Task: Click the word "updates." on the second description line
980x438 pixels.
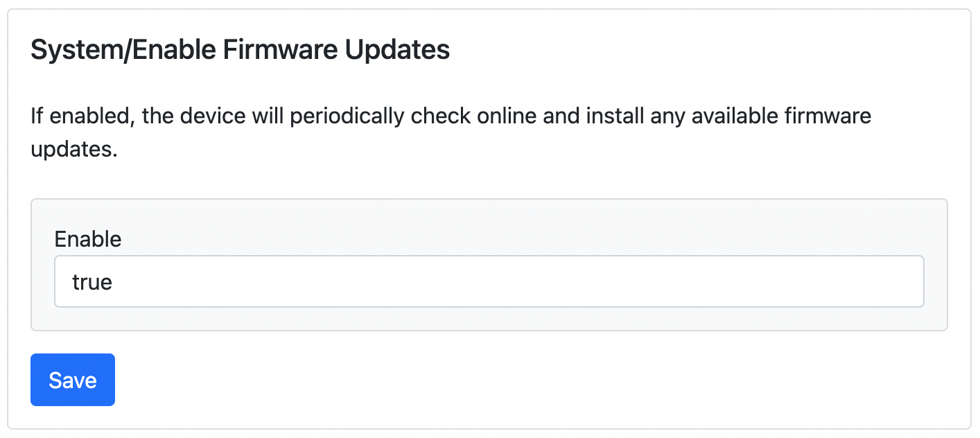Action: pyautogui.click(x=74, y=150)
